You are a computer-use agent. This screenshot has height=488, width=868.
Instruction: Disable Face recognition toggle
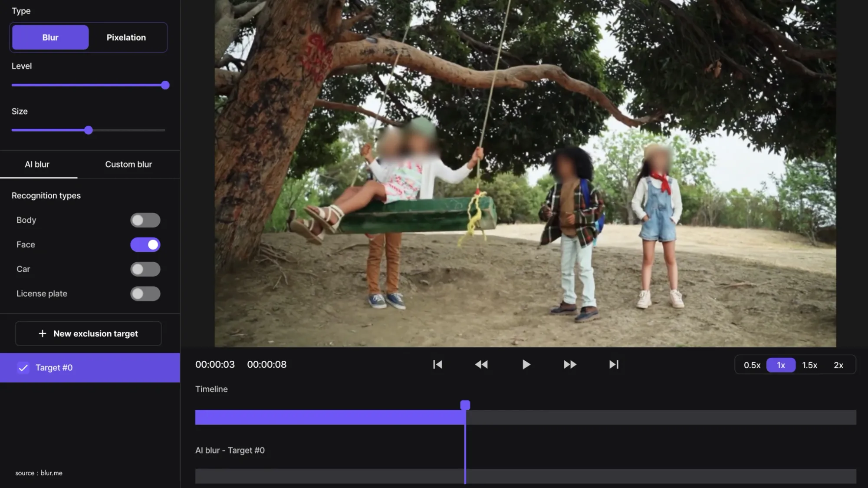(x=145, y=244)
